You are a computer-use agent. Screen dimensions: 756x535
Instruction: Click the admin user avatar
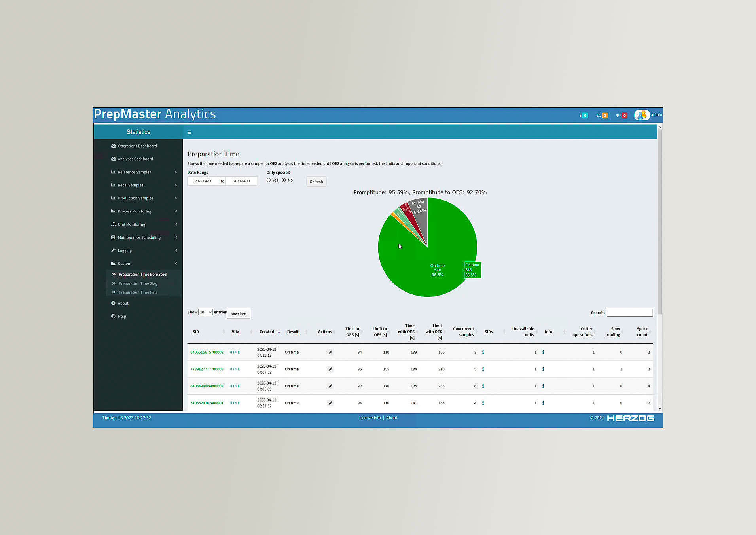tap(642, 115)
